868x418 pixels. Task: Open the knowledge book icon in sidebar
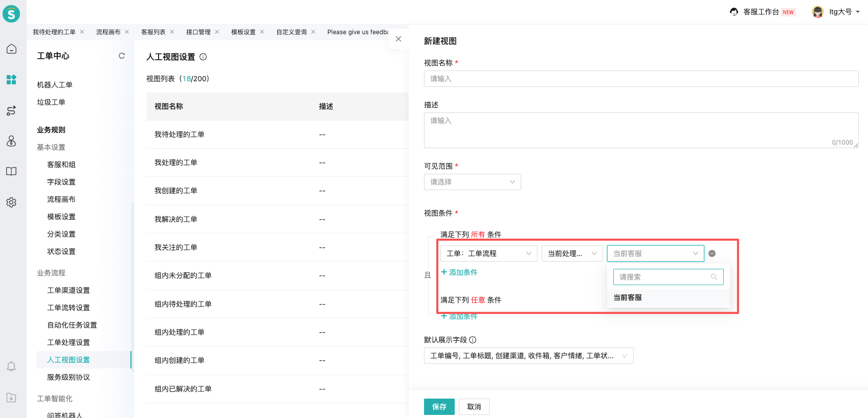(11, 172)
